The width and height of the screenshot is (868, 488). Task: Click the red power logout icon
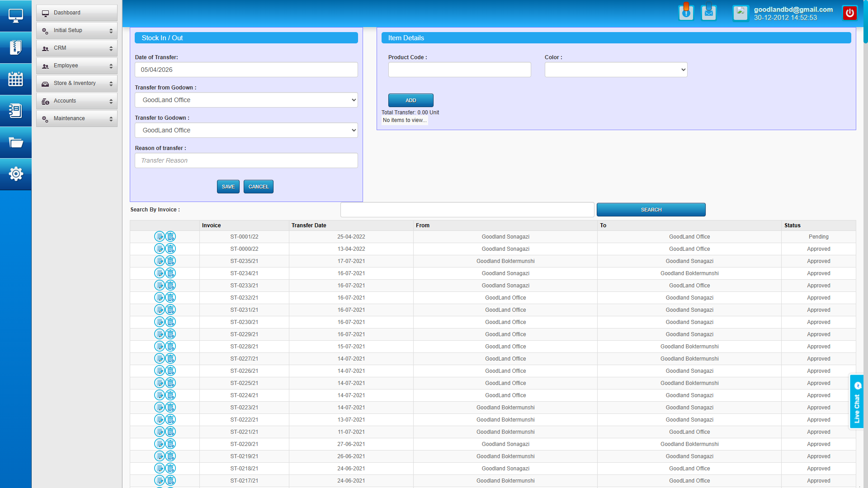pyautogui.click(x=850, y=13)
